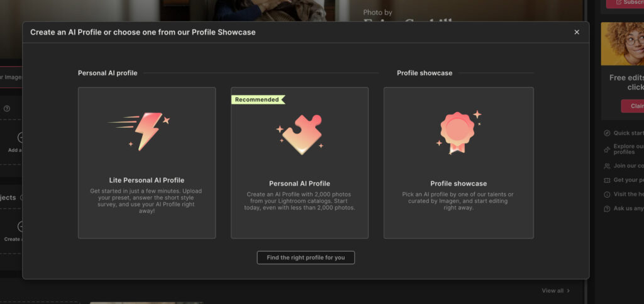This screenshot has height=304, width=644.
Task: Click the Explore our profiles sparkle icon
Action: tap(607, 150)
